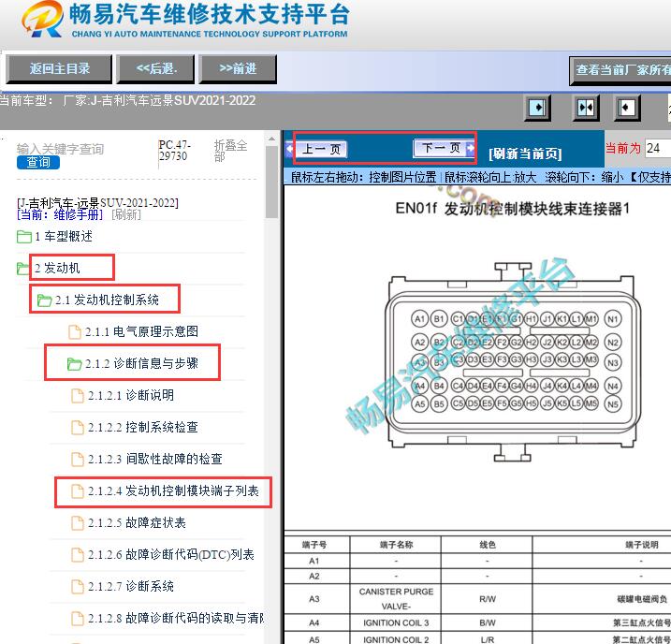The width and height of the screenshot is (671, 644).
Task: Click wire color cell R/W
Action: [x=487, y=599]
